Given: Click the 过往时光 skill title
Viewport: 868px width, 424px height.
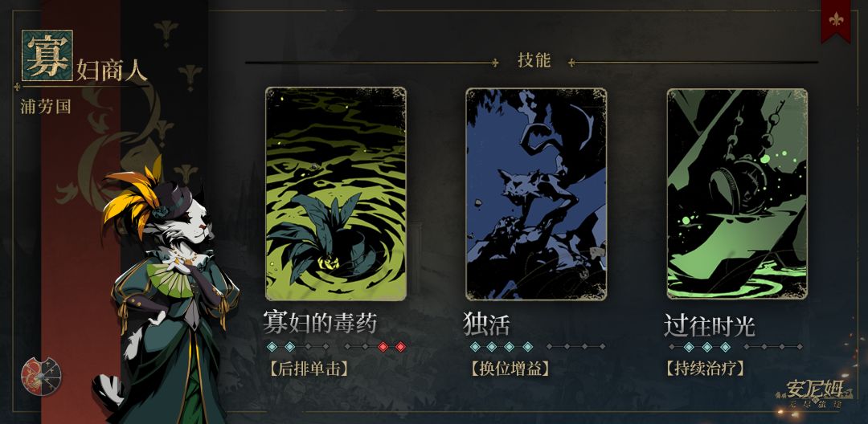Looking at the screenshot, I should click(710, 325).
